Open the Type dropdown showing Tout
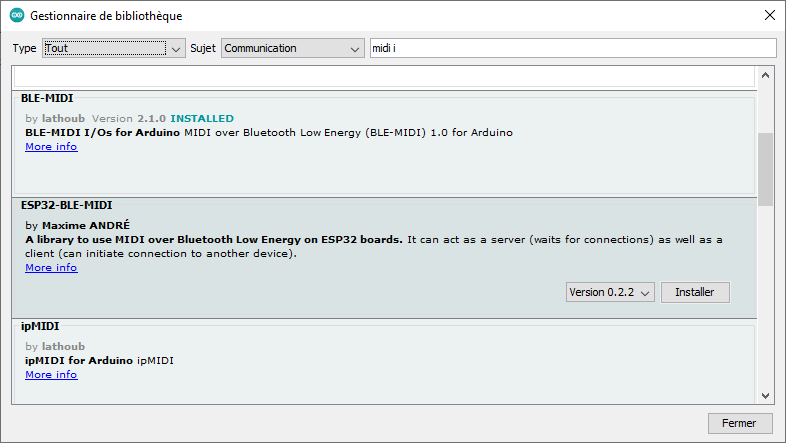The image size is (786, 443). pyautogui.click(x=114, y=48)
